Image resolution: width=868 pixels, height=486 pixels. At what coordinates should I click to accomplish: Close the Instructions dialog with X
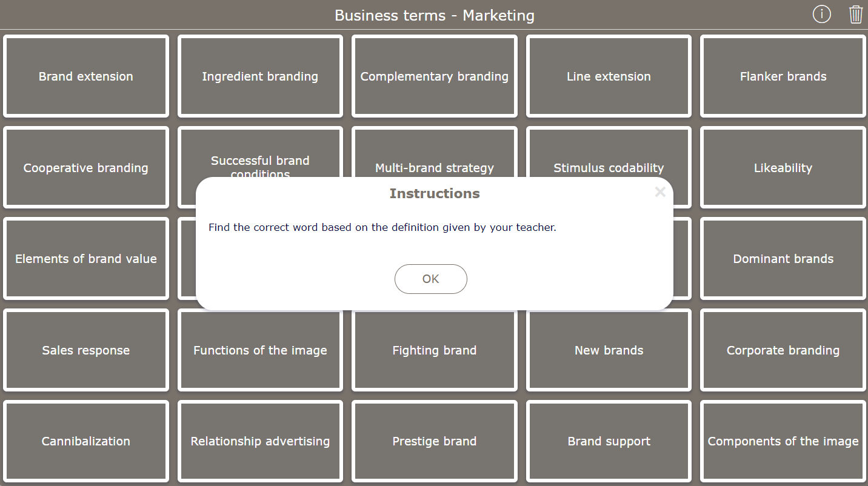[660, 192]
